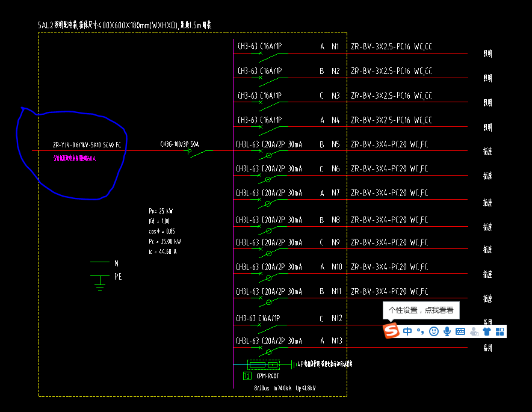This screenshot has height=412, width=532.
Task: Select the 4P surge protector note text
Action: pyautogui.click(x=325, y=364)
